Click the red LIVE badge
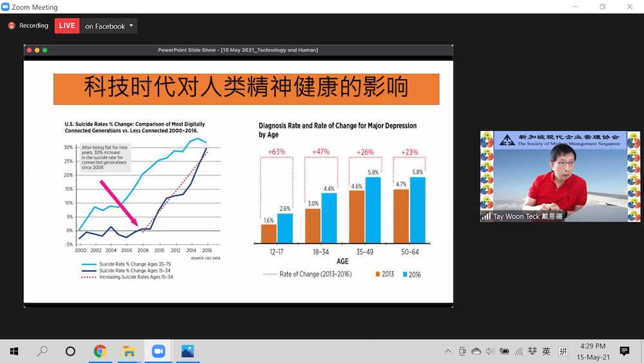 pos(67,26)
